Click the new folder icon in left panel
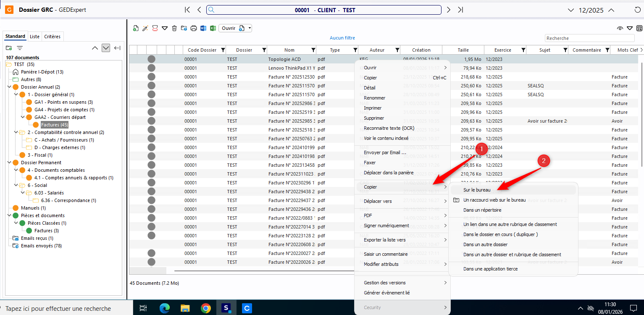The height and width of the screenshot is (315, 644). pos(9,48)
